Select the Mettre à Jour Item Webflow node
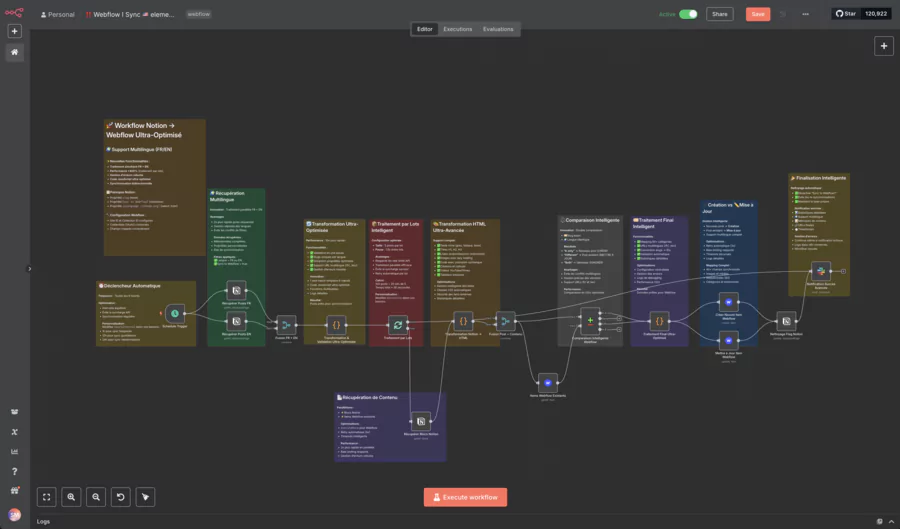900x529 pixels. tap(728, 340)
